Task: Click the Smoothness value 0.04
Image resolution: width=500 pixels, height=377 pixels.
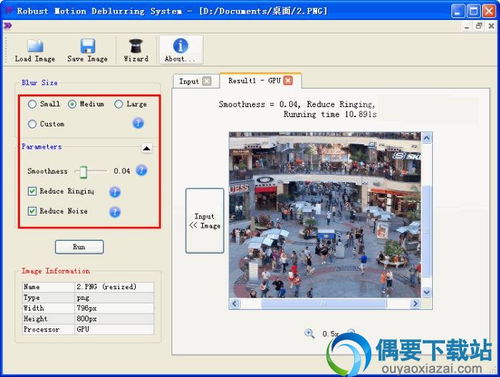Action: click(122, 171)
